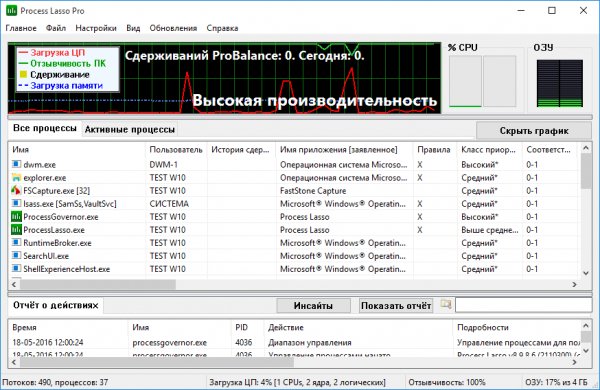Open the Справка menu
The width and height of the screenshot is (600, 390).
(x=222, y=28)
